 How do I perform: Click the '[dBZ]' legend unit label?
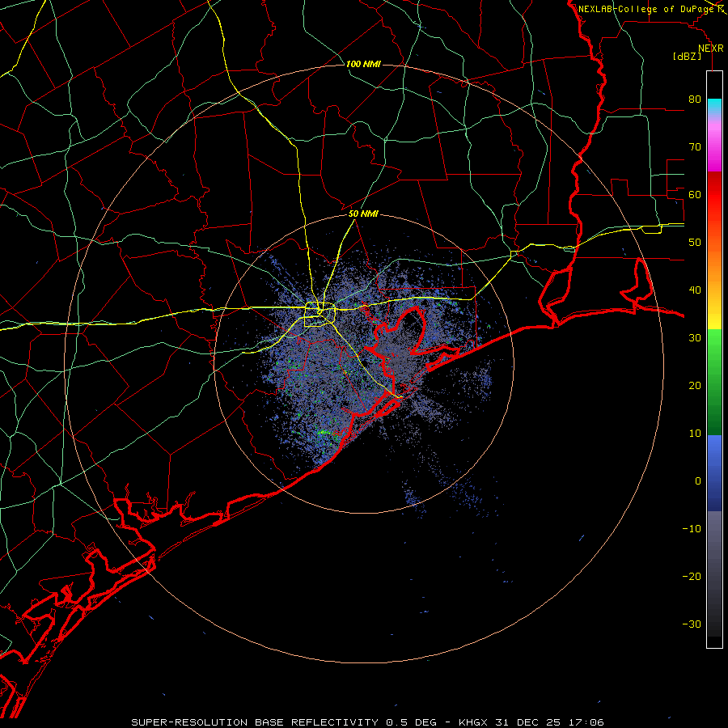pos(687,57)
